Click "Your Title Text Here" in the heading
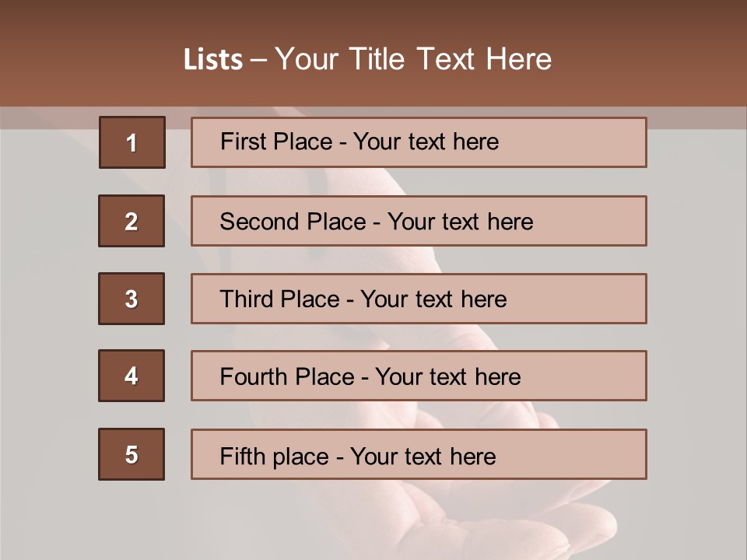 (413, 59)
